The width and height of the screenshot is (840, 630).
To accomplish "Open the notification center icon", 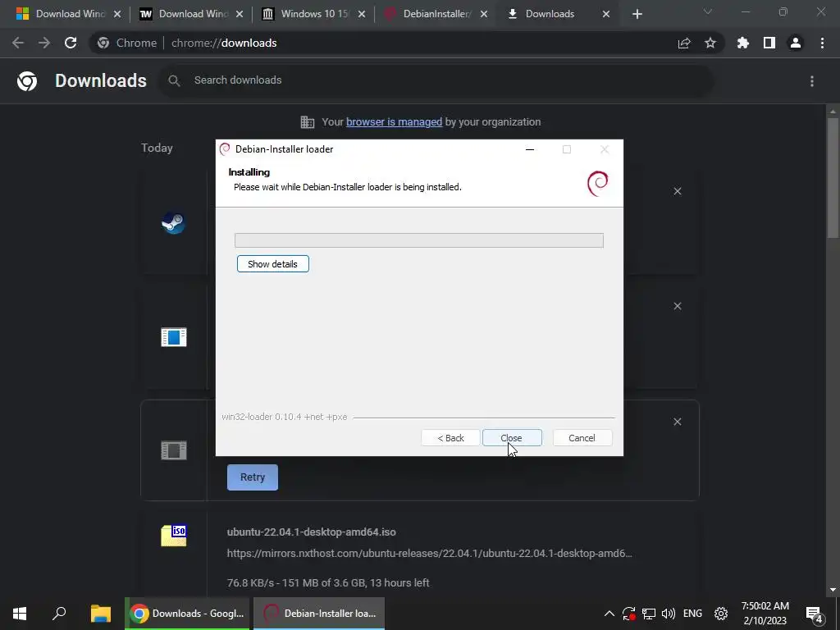I will click(813, 614).
